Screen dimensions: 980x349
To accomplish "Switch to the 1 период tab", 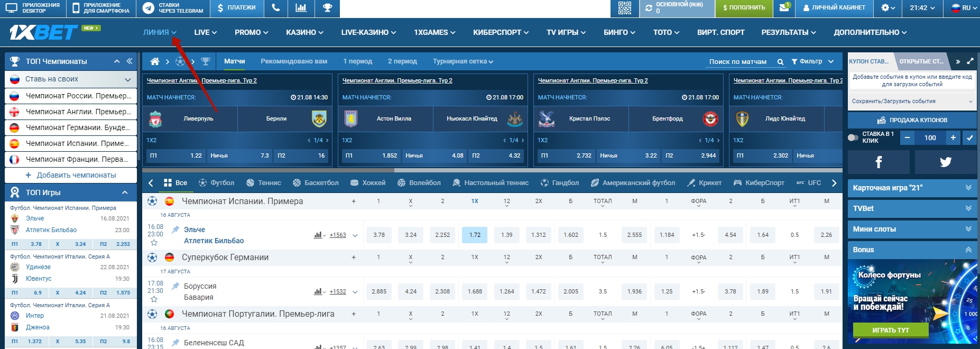I will 358,61.
